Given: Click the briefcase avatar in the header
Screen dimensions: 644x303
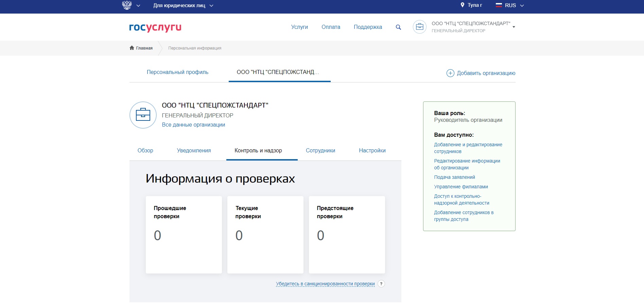Looking at the screenshot, I should [x=420, y=27].
